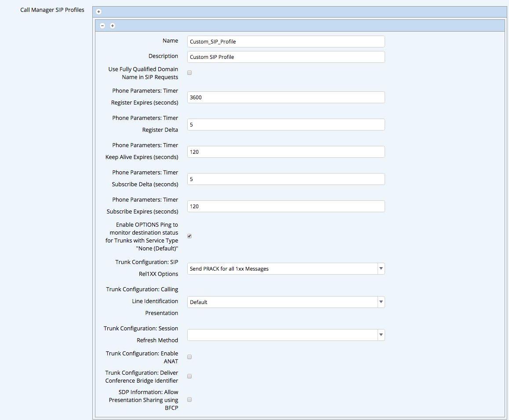
Task: Tick the Enable ANAT checkbox
Action: (189, 357)
